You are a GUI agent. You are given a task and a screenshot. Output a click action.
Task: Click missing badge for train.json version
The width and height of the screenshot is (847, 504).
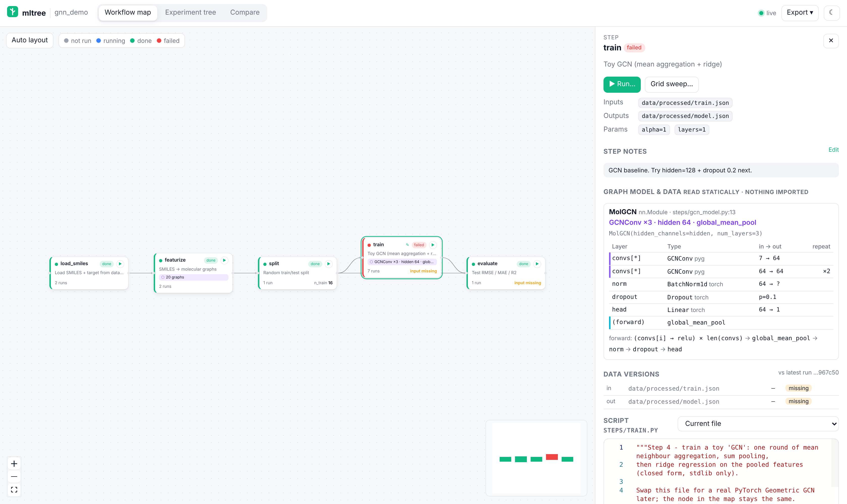pos(798,388)
